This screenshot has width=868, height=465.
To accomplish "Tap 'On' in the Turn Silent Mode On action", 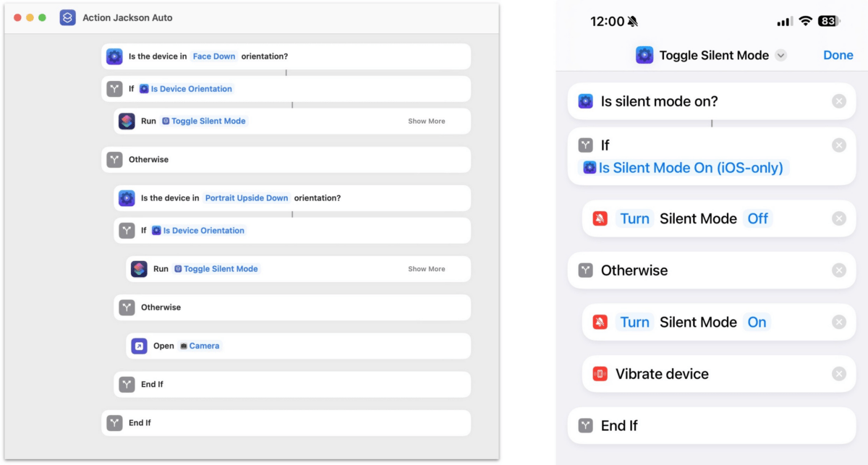I will pos(757,322).
